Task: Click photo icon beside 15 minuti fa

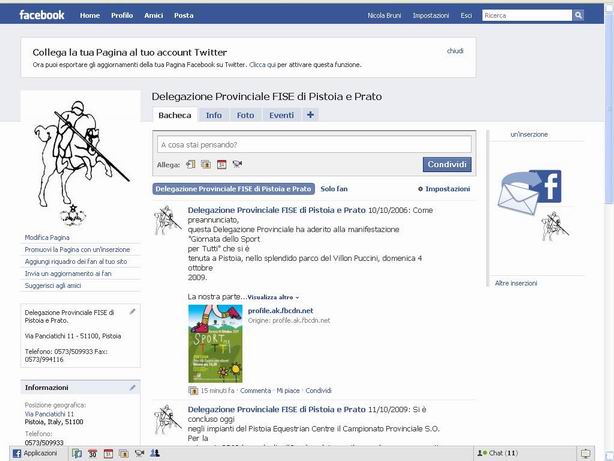Action: [193, 390]
